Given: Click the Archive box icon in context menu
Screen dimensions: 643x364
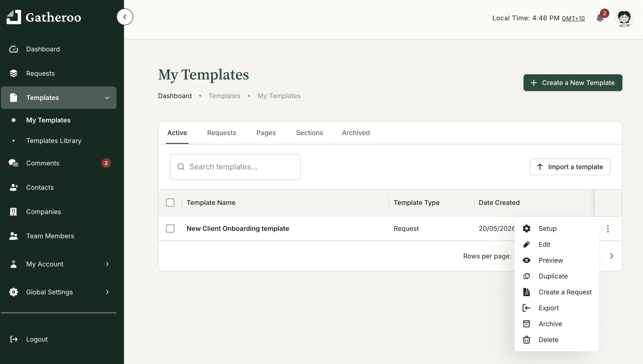Looking at the screenshot, I should click(526, 324).
